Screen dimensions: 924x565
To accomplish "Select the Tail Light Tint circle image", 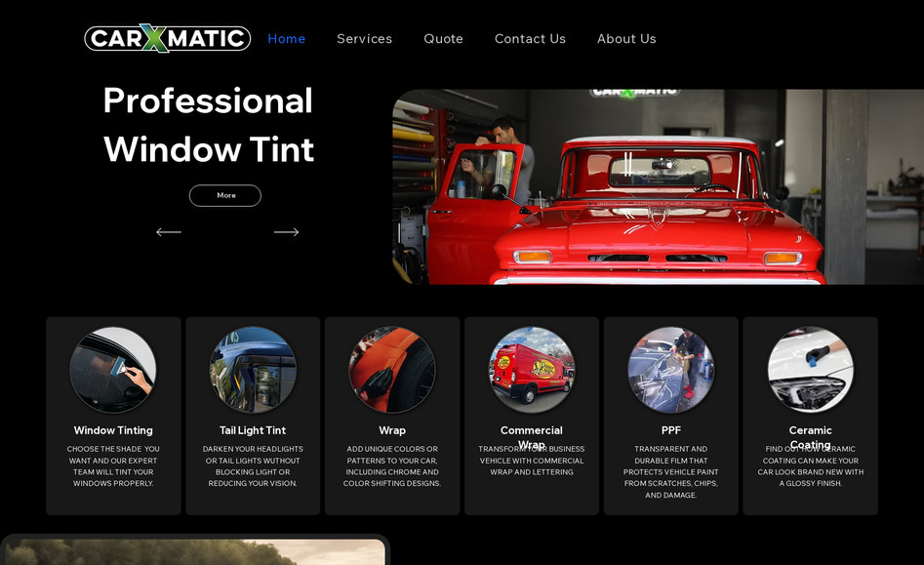I will click(253, 370).
